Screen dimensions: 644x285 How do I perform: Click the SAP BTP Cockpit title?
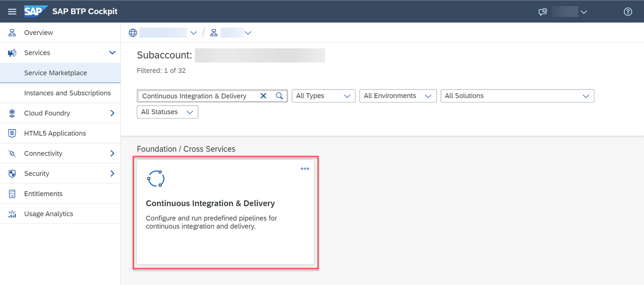tap(85, 12)
